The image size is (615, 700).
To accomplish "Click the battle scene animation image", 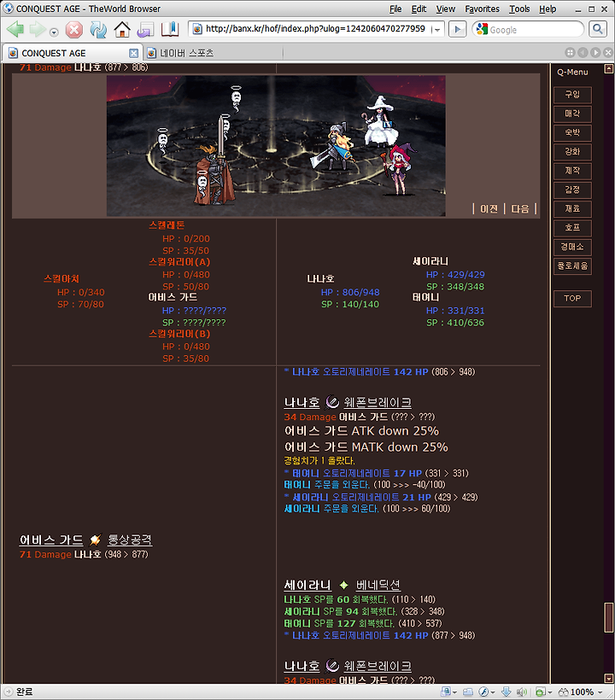I will point(276,146).
